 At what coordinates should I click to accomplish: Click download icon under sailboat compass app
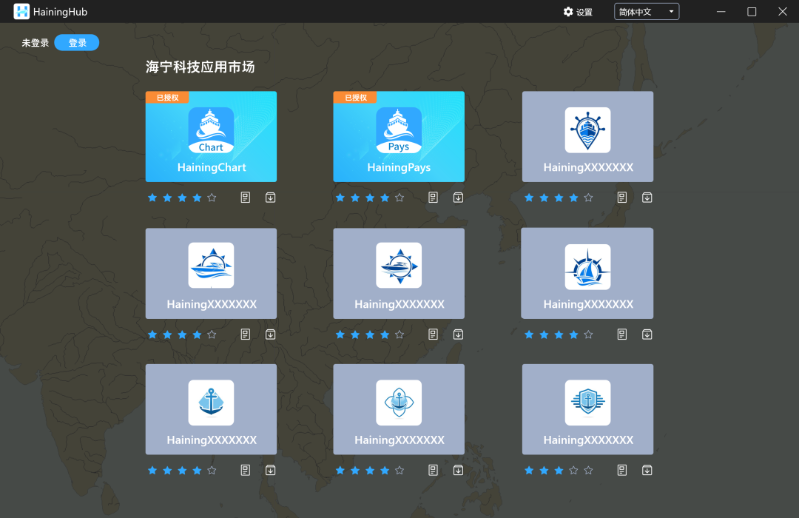coord(647,335)
